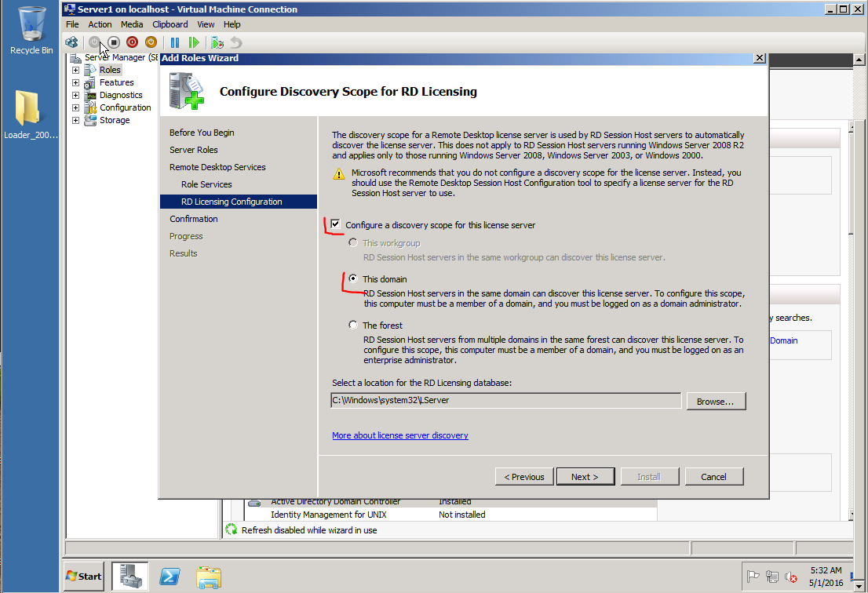The height and width of the screenshot is (593, 868).
Task: Open the Clipboard menu
Action: click(170, 24)
